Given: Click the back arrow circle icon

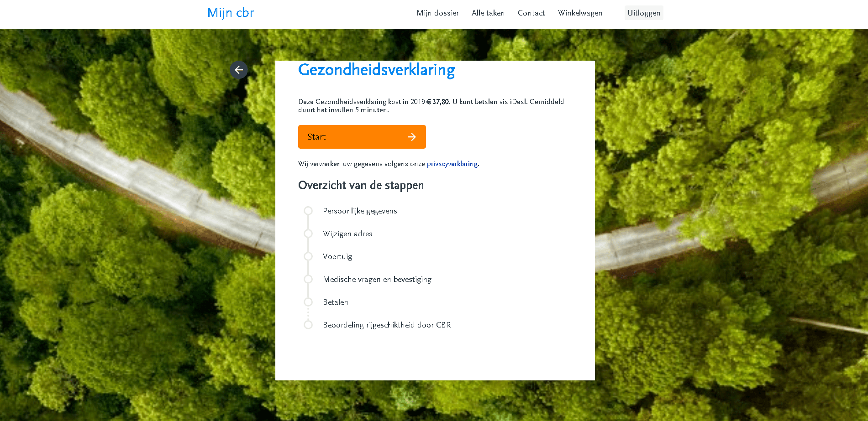Looking at the screenshot, I should pos(239,70).
